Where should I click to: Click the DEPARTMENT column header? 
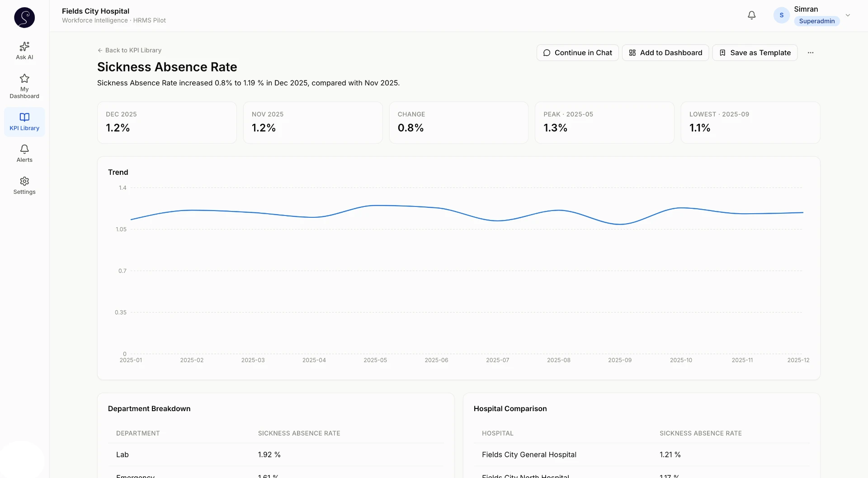tap(138, 433)
